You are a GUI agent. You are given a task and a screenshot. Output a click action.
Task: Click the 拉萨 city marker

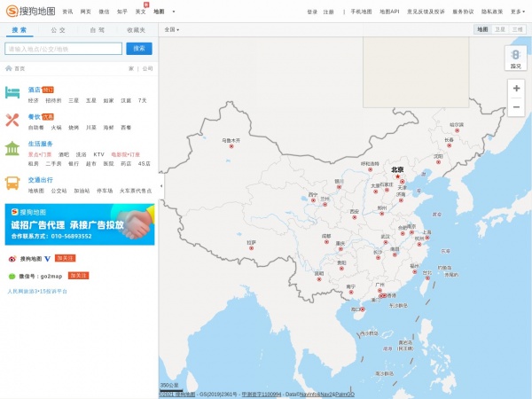pyautogui.click(x=252, y=248)
